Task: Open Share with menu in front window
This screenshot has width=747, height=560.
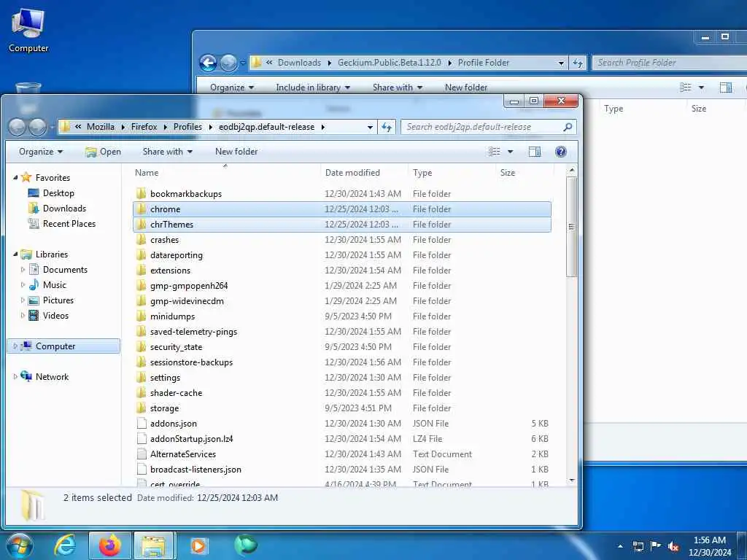Action: pyautogui.click(x=167, y=152)
